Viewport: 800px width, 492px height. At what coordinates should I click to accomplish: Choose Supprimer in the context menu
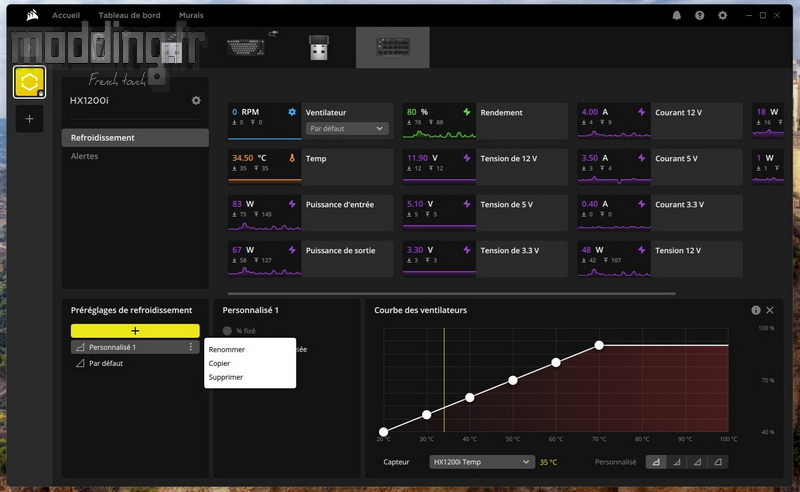click(226, 377)
